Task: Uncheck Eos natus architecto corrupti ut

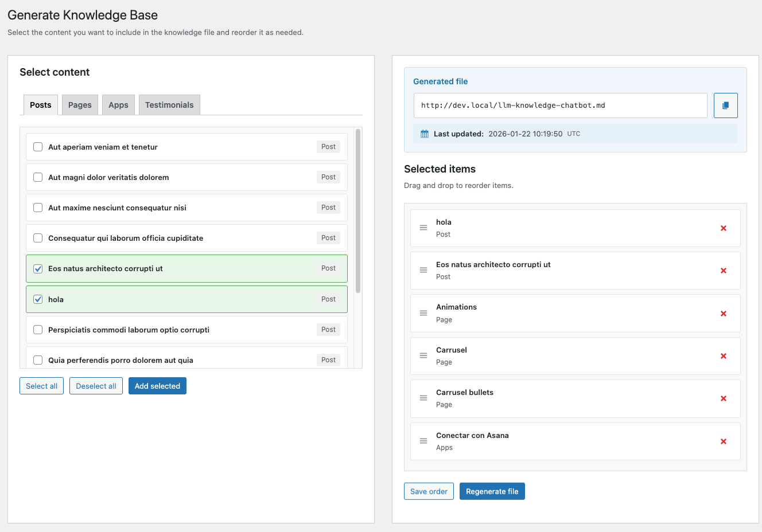Action: (38, 268)
